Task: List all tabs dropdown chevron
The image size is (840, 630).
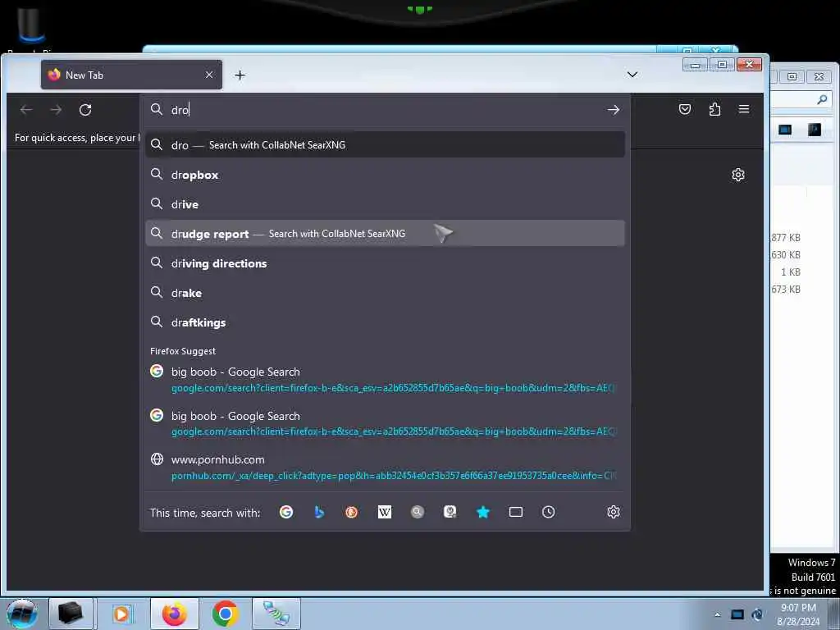Action: point(632,75)
